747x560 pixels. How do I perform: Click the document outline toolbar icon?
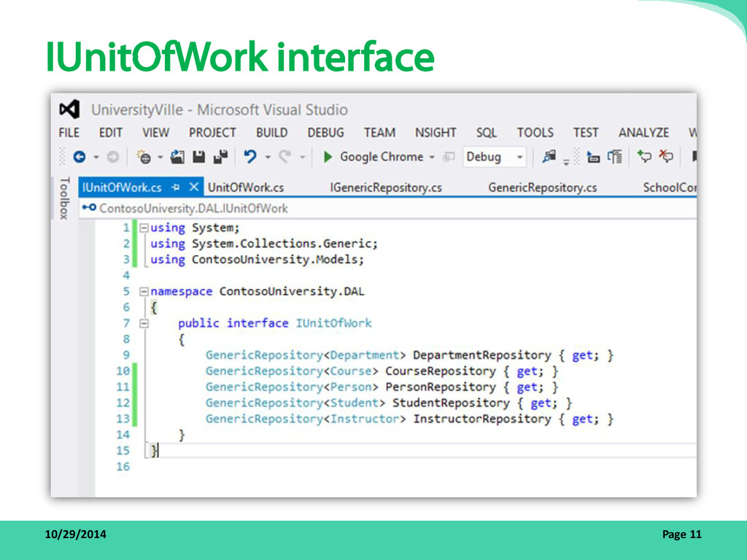(615, 157)
